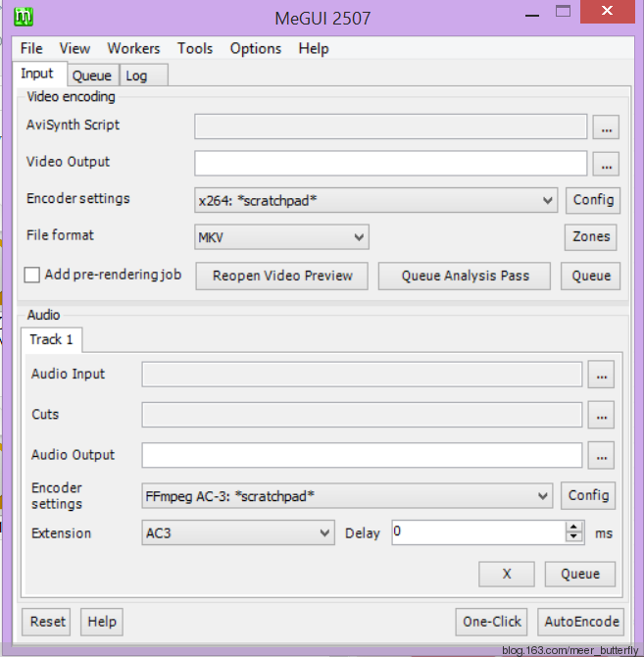Viewport: 644px width, 657px height.
Task: Close the MeGUI window
Action: [607, 12]
